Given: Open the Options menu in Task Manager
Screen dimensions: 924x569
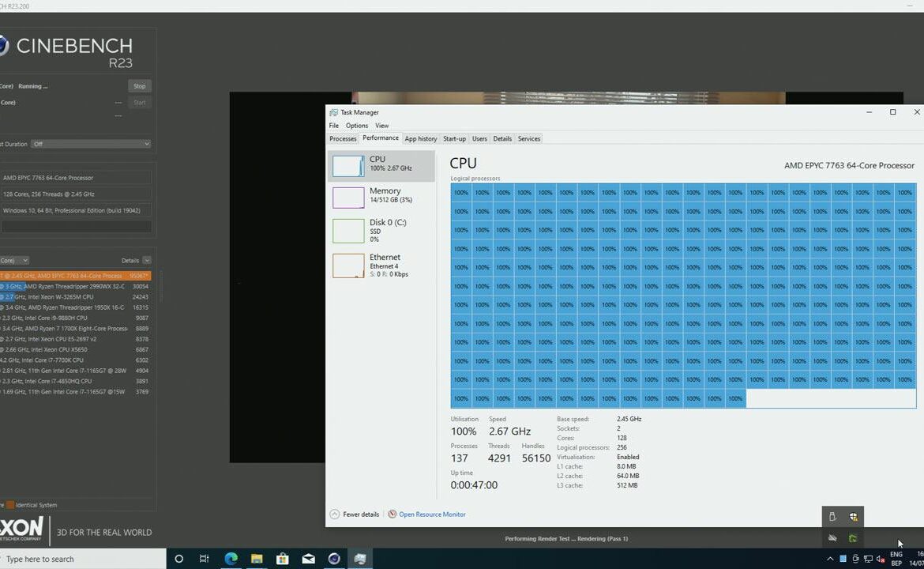Looking at the screenshot, I should pos(357,125).
